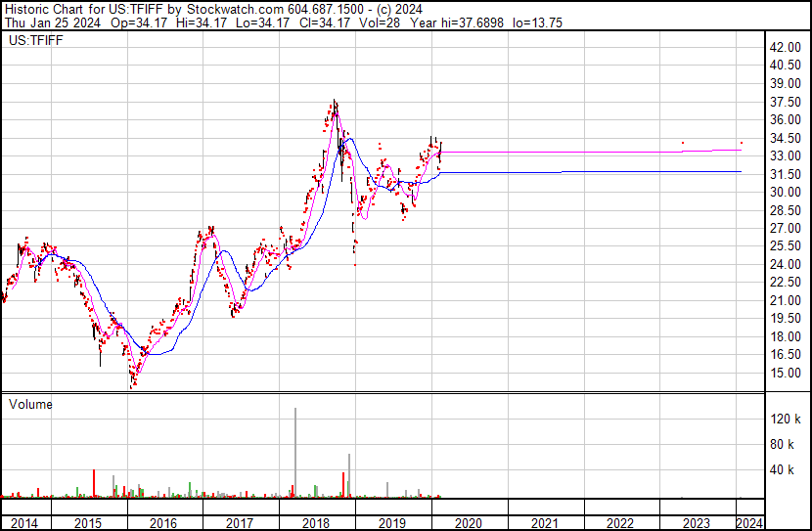
Task: Click the 28.50 price axis value
Action: [x=786, y=210]
